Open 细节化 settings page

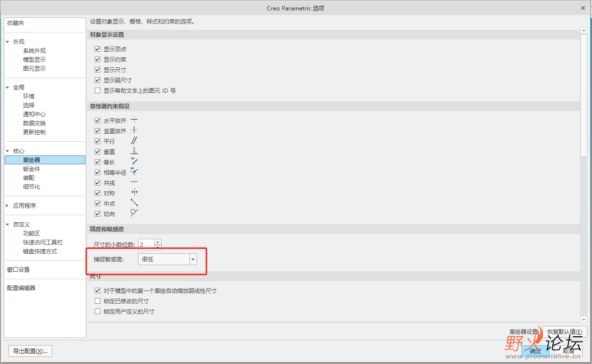(x=32, y=187)
